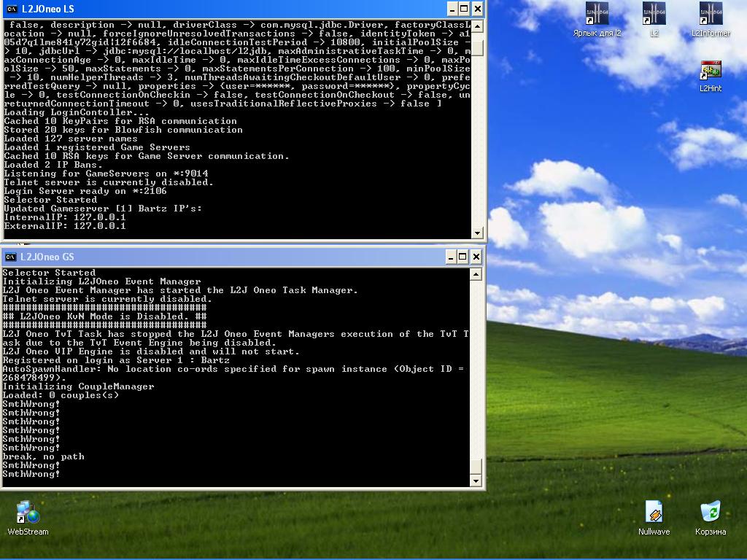Click the scrollbar thumb in L2JOneo LS
This screenshot has width=747, height=560.
(x=477, y=47)
